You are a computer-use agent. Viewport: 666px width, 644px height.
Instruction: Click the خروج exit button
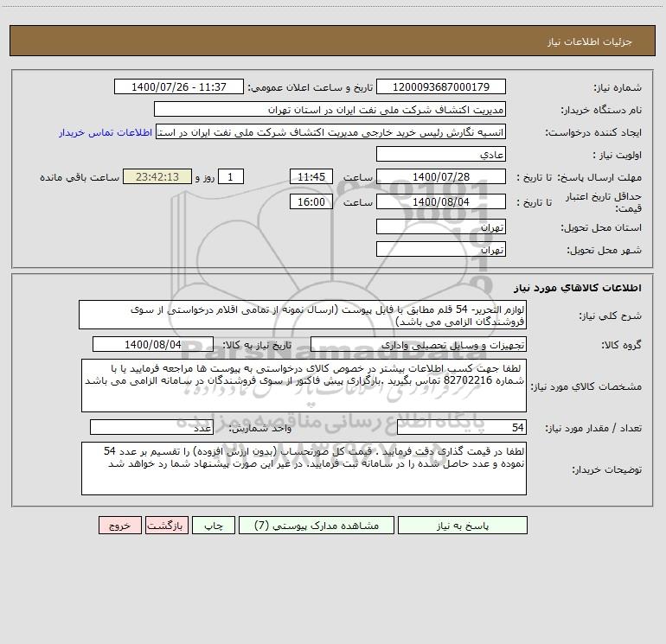coord(119,525)
